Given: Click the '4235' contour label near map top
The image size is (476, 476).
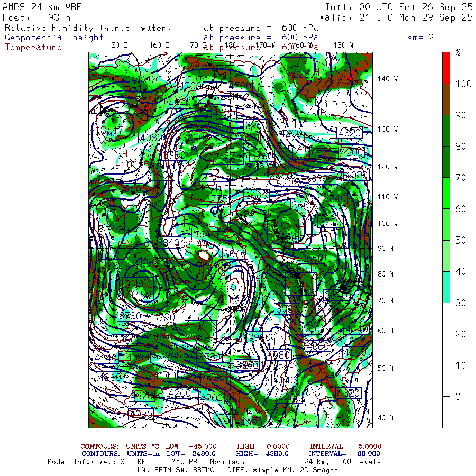Looking at the screenshot, I should coord(299,75).
